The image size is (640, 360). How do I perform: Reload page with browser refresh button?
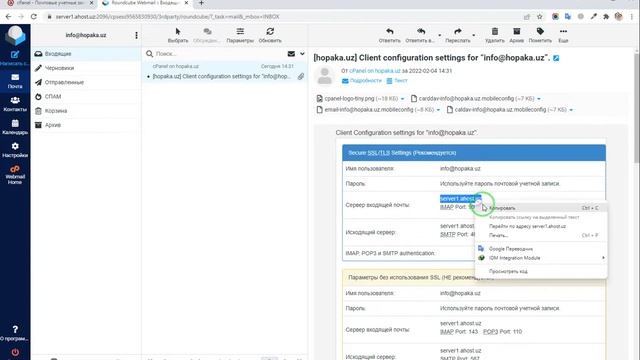(x=34, y=17)
